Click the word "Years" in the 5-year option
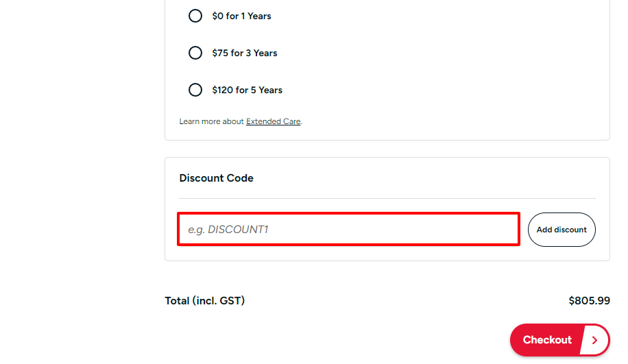Viewport: 628px width, 364px height. [270, 90]
